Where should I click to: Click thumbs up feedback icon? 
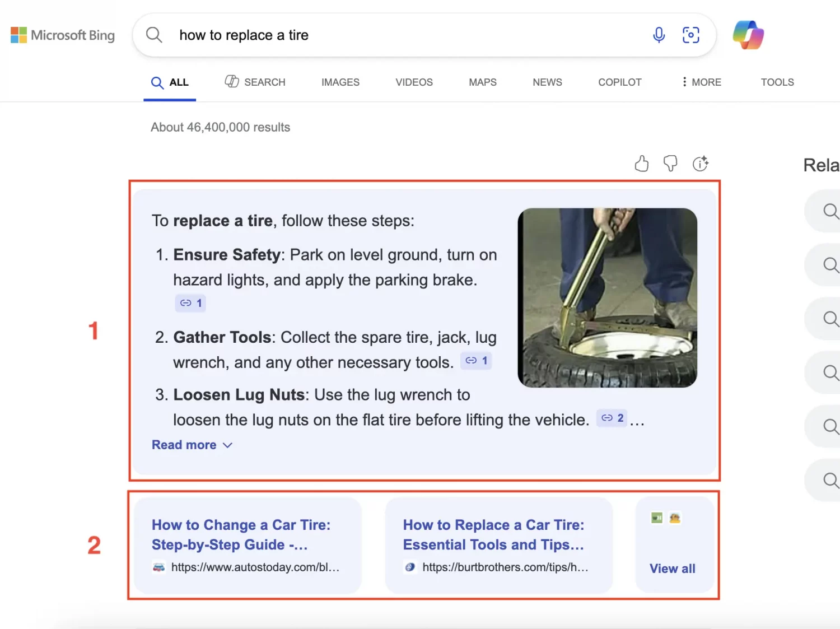[642, 164]
